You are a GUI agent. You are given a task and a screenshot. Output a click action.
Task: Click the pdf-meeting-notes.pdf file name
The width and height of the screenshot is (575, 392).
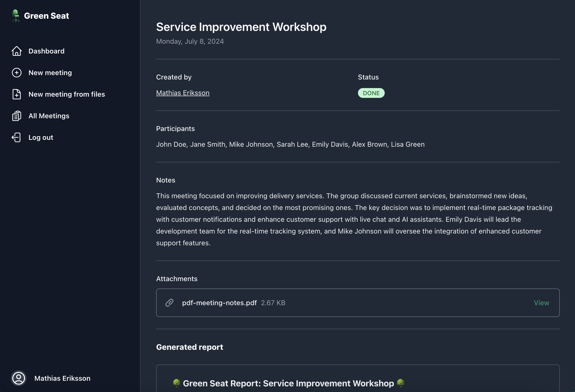219,303
